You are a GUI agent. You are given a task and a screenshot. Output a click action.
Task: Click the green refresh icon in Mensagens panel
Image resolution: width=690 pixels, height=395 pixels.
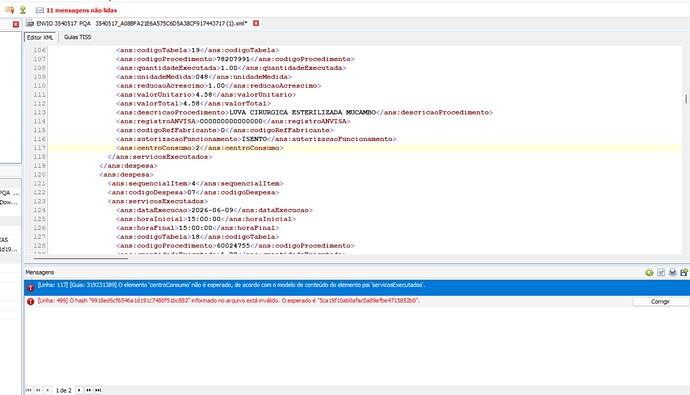[649, 273]
